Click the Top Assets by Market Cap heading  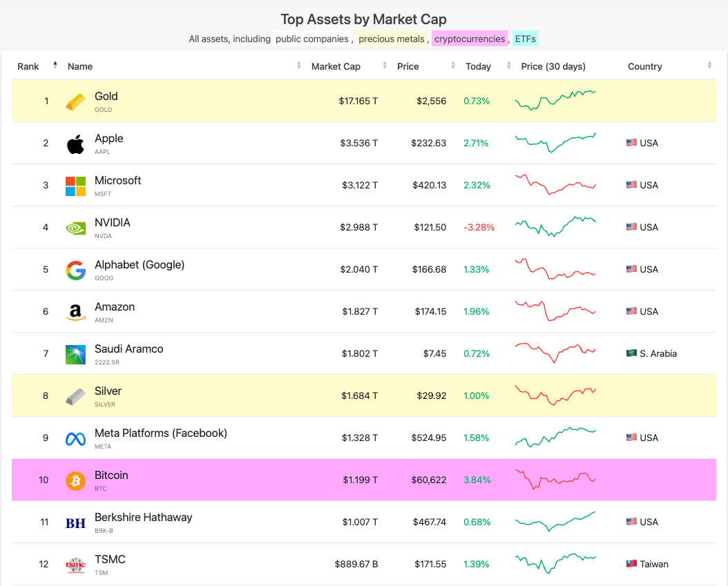click(x=363, y=19)
